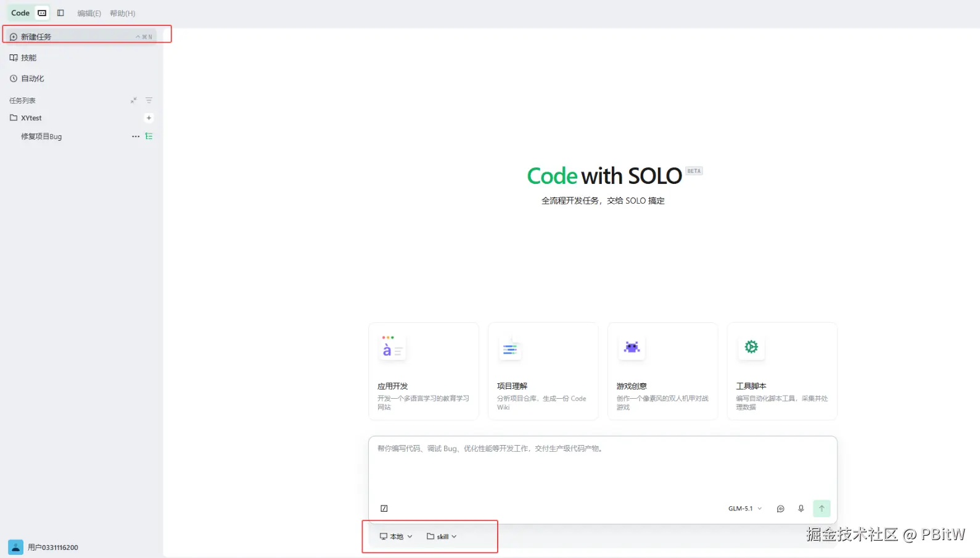The image size is (980, 558).
Task: Click the BETA badge next to SOLO
Action: 694,171
